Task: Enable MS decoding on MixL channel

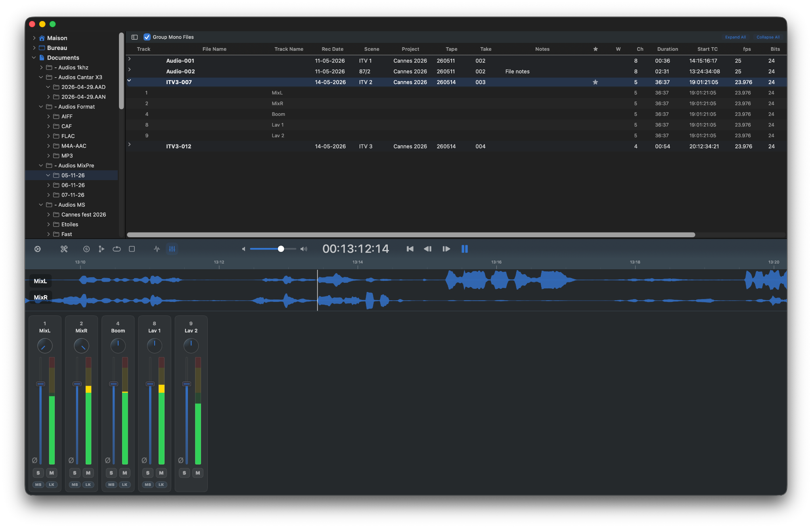Action: click(38, 485)
